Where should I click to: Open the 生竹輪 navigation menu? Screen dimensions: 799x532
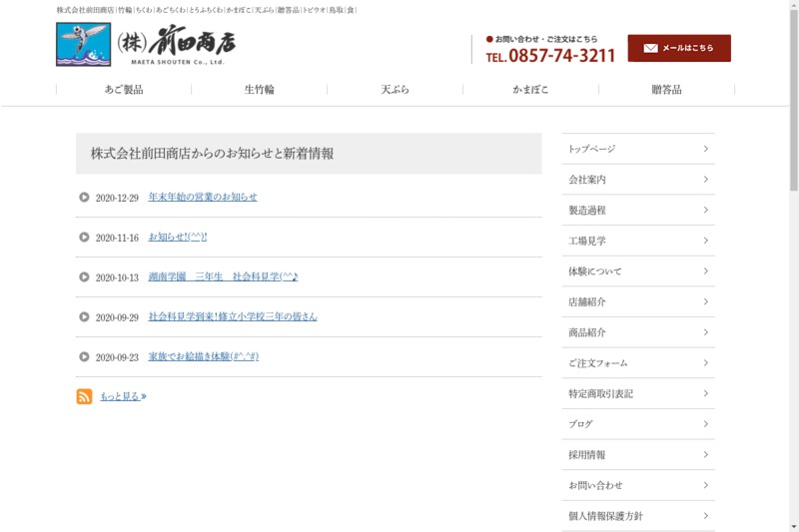(259, 89)
